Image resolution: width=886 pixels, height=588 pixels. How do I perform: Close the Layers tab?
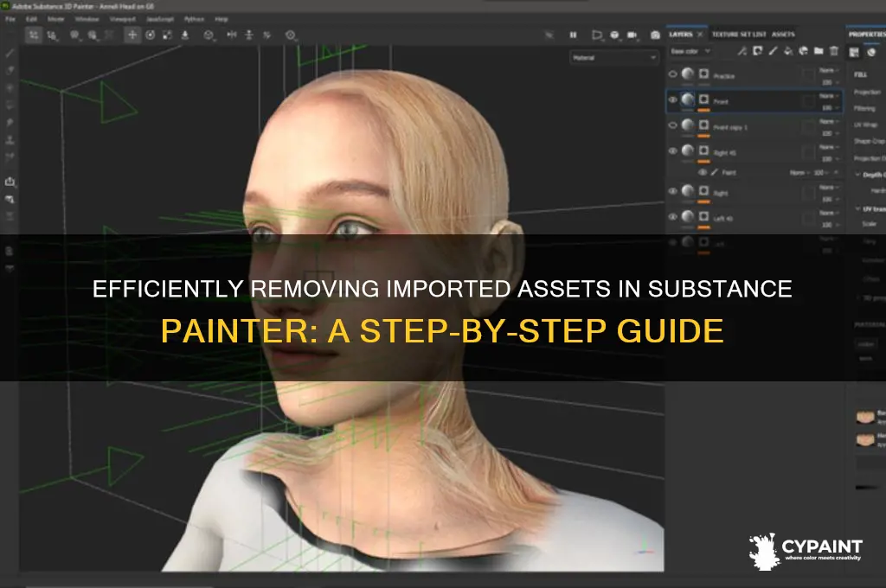point(700,35)
